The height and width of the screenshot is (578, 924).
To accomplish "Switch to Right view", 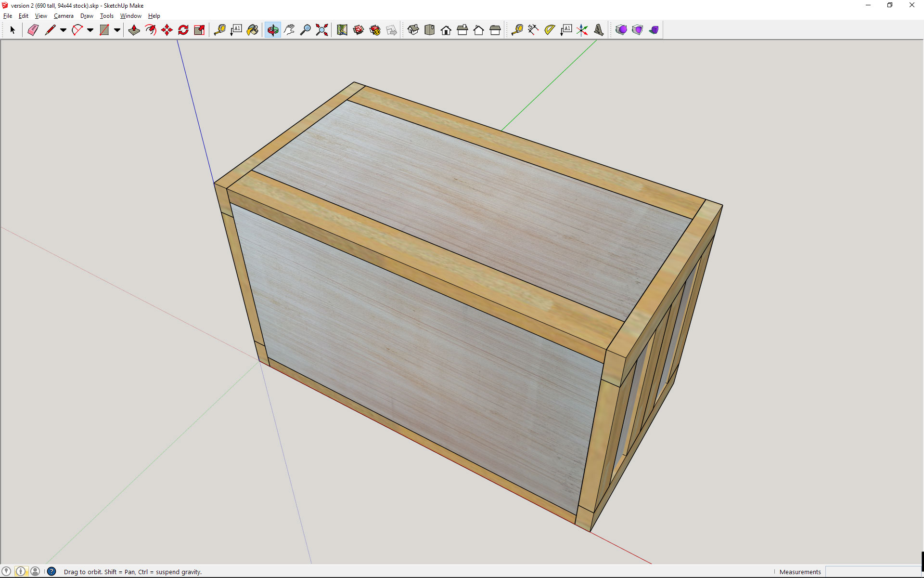I will (462, 30).
